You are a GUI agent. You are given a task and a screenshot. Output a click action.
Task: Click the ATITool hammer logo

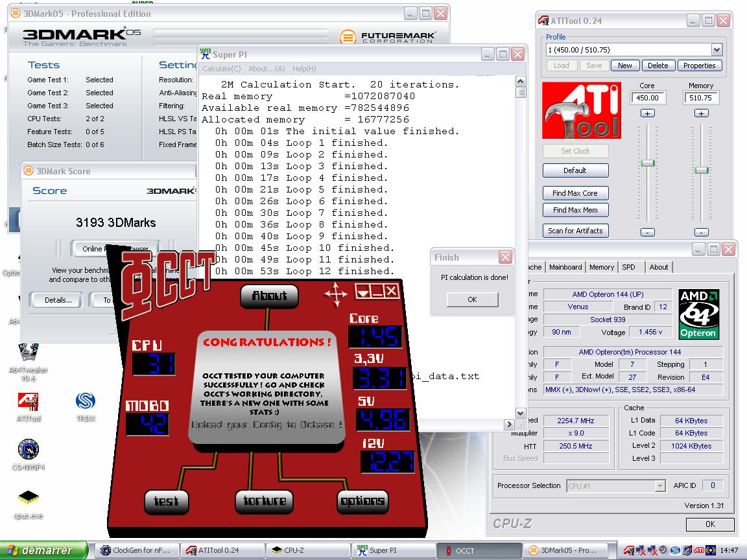point(582,110)
